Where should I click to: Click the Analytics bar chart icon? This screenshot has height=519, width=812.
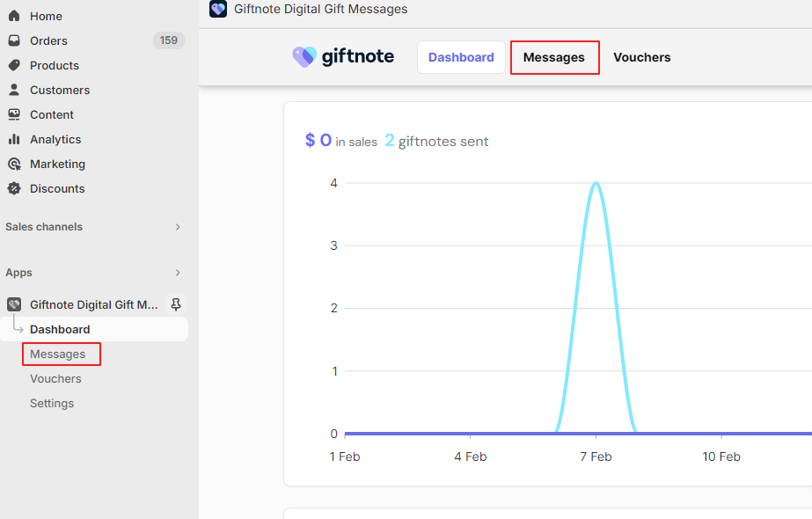click(14, 139)
